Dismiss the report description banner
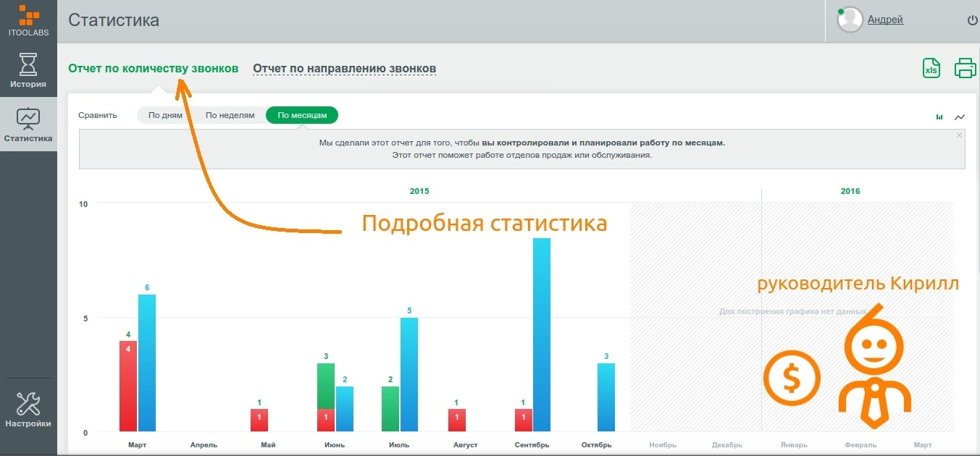The height and width of the screenshot is (456, 980). [958, 135]
